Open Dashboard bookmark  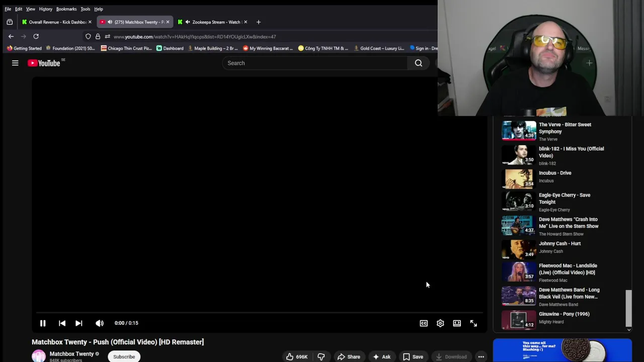point(170,48)
